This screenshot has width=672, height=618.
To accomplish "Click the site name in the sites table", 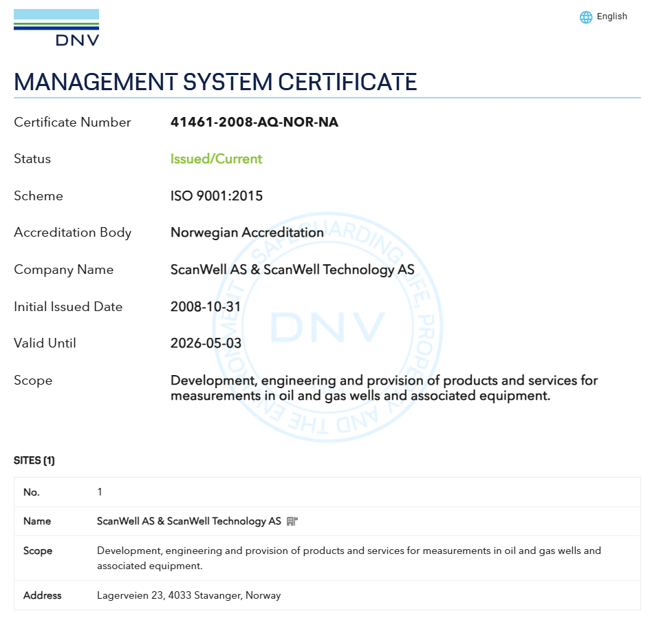I will [188, 521].
